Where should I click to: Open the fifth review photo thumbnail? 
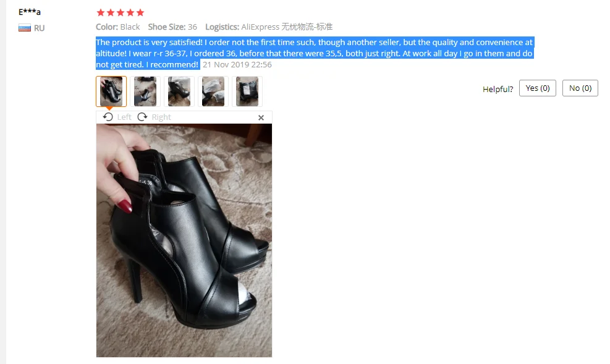[247, 91]
